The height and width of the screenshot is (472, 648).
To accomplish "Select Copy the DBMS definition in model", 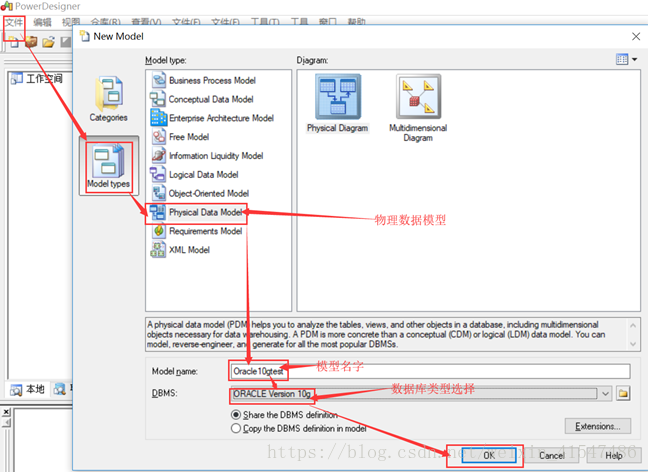I will [x=236, y=429].
